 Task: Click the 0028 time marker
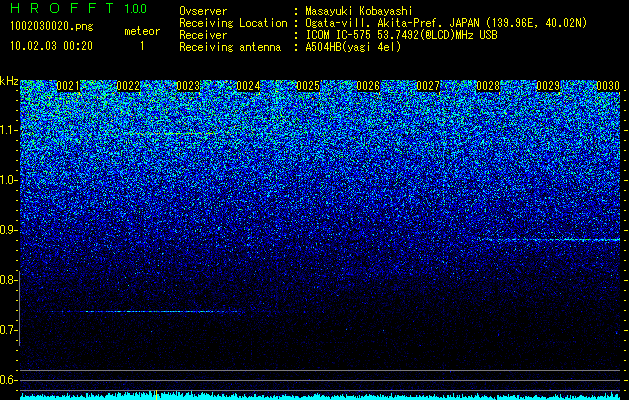pyautogui.click(x=488, y=86)
